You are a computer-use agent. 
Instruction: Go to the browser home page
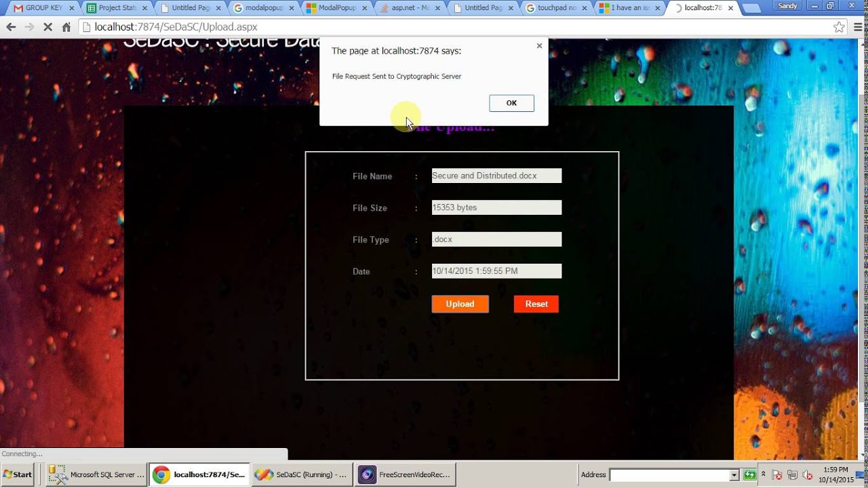tap(66, 27)
